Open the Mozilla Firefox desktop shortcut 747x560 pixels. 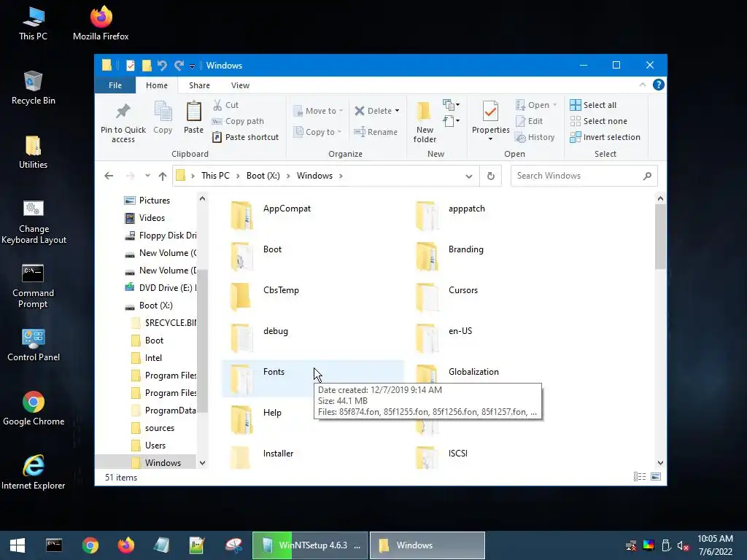tap(101, 23)
